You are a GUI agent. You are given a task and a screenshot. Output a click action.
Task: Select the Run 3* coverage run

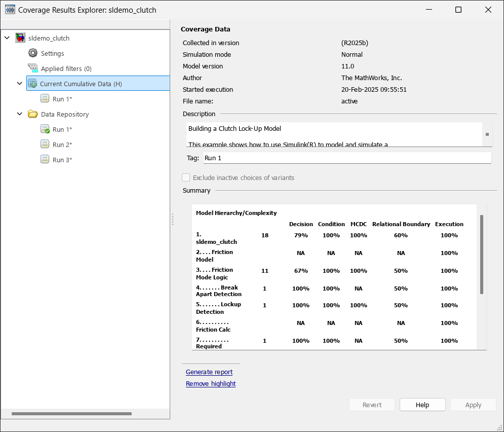click(x=62, y=159)
